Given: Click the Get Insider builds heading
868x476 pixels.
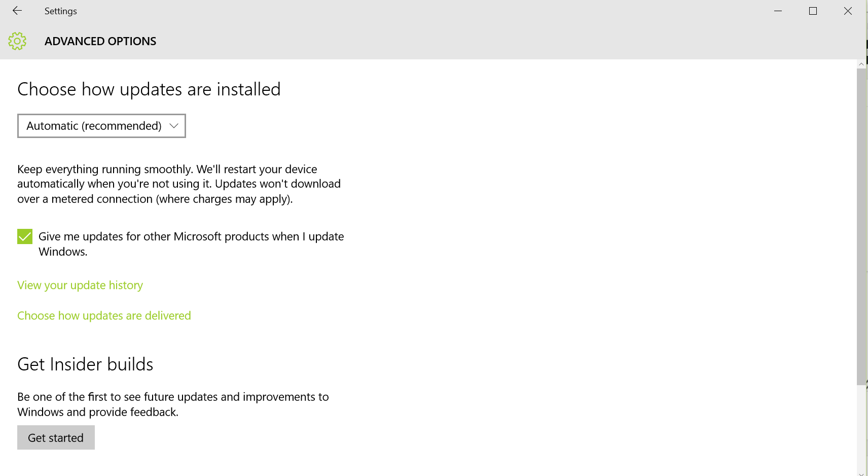Looking at the screenshot, I should (85, 364).
